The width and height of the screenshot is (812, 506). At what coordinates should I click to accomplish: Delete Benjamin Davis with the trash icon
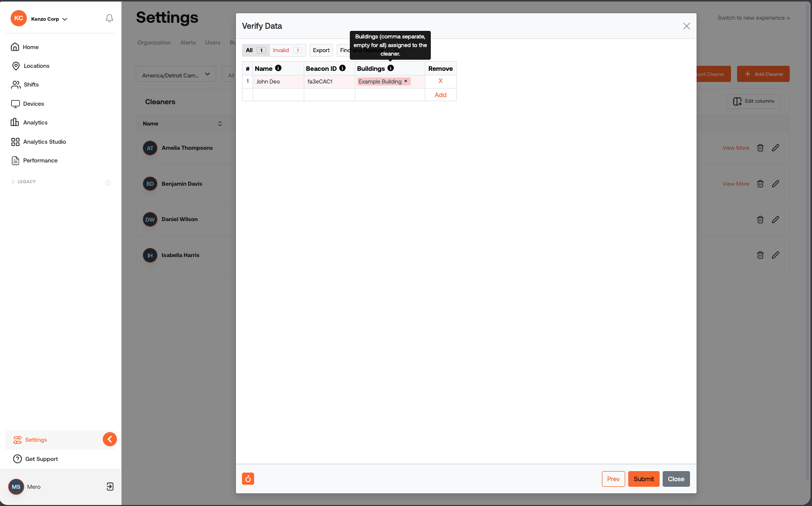click(760, 184)
